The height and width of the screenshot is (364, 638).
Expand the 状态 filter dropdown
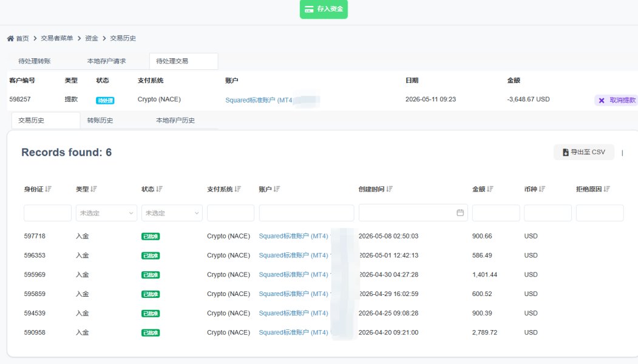coord(172,213)
